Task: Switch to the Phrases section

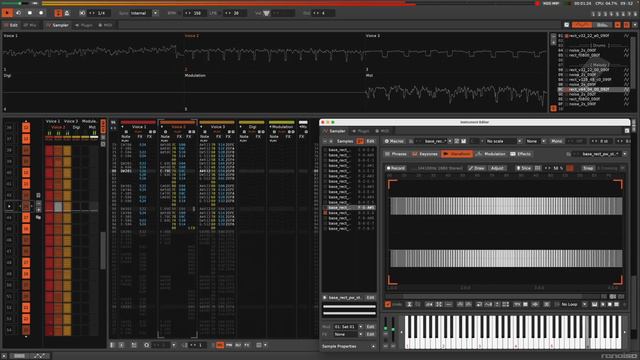Action: pos(396,154)
